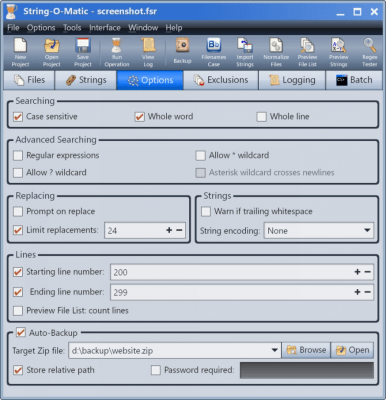The height and width of the screenshot is (400, 386).
Task: Enable the Allow ? wildcard checkbox
Action: tap(18, 173)
